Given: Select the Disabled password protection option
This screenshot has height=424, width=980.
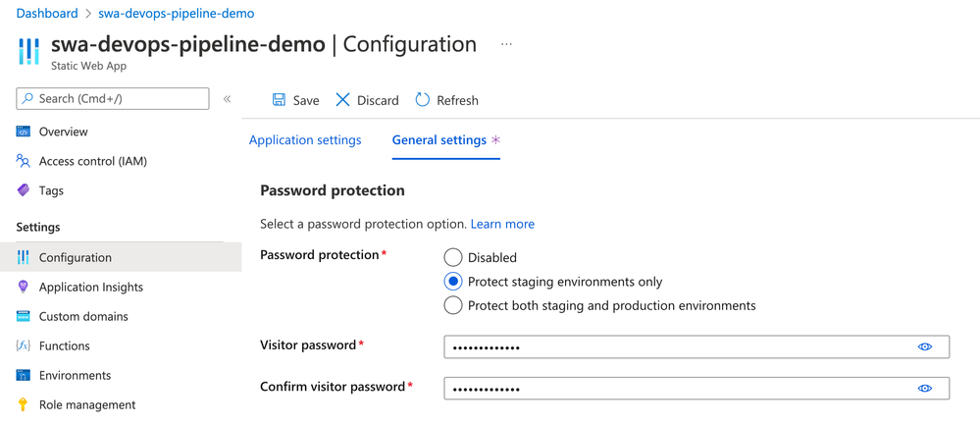Looking at the screenshot, I should [x=453, y=257].
